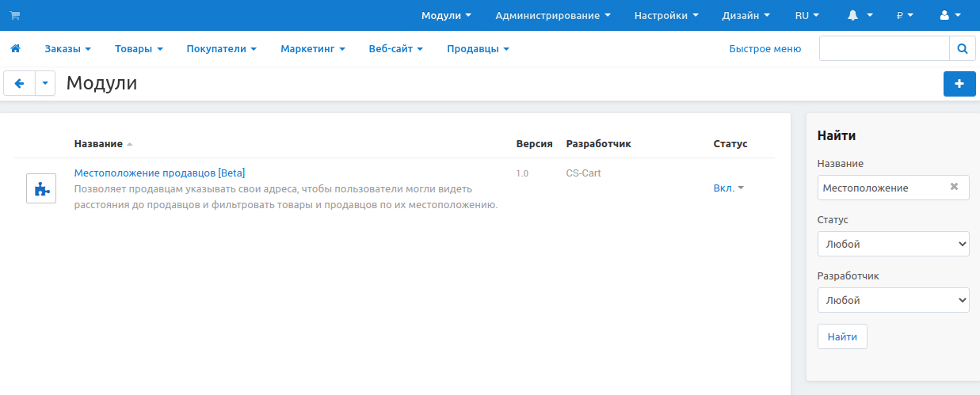980x395 pixels.
Task: Open the Администрирование menu
Action: click(552, 16)
